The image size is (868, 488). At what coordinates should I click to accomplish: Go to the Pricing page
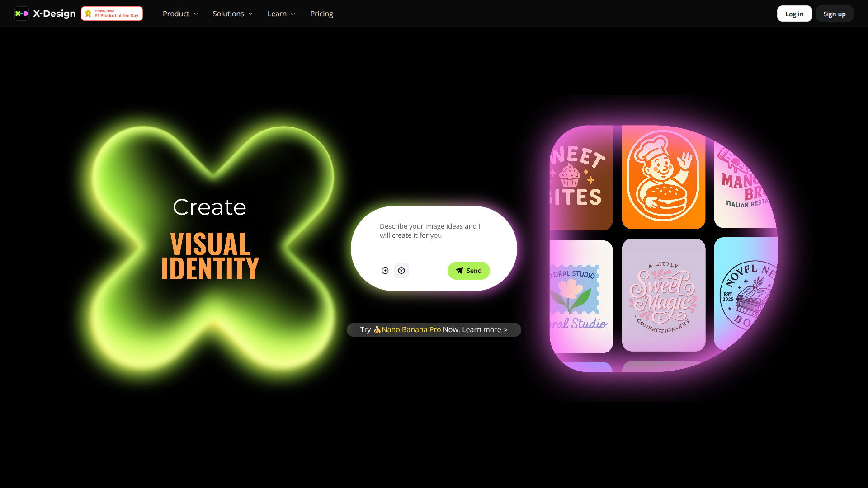321,14
